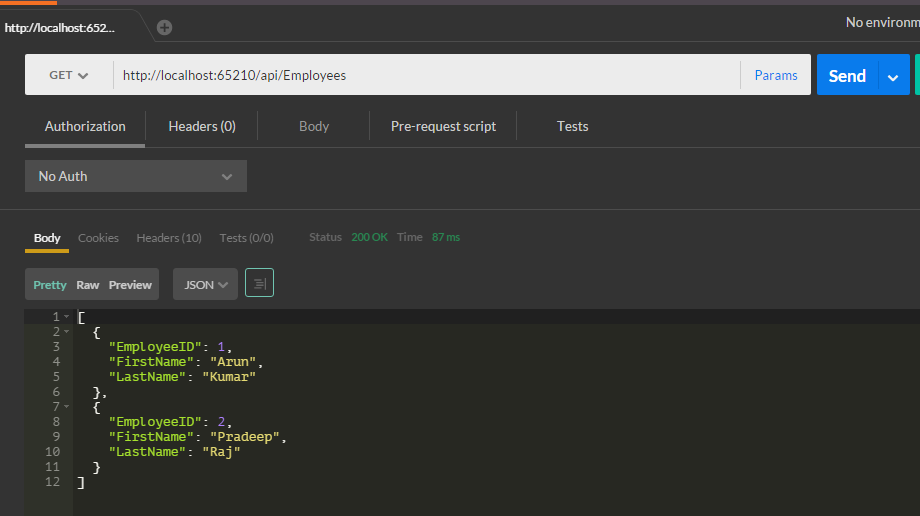The image size is (920, 516).
Task: Open a new request tab with the plus icon
Action: point(164,27)
